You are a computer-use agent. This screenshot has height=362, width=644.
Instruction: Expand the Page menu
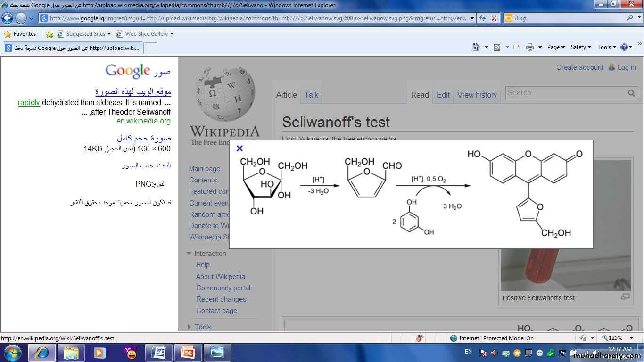pyautogui.click(x=556, y=47)
